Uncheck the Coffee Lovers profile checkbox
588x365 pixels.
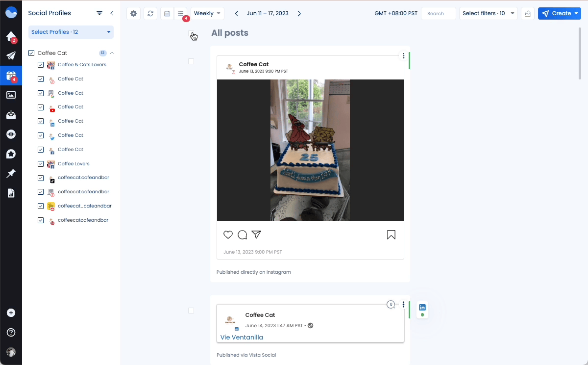point(41,164)
